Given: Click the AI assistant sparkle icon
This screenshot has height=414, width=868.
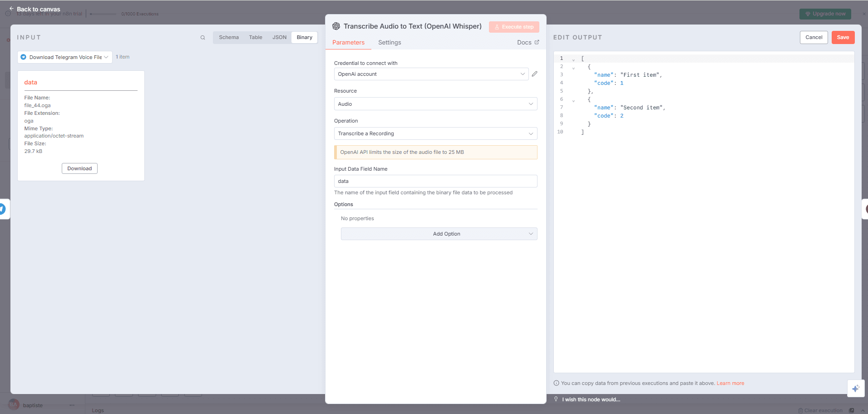Looking at the screenshot, I should [x=856, y=389].
